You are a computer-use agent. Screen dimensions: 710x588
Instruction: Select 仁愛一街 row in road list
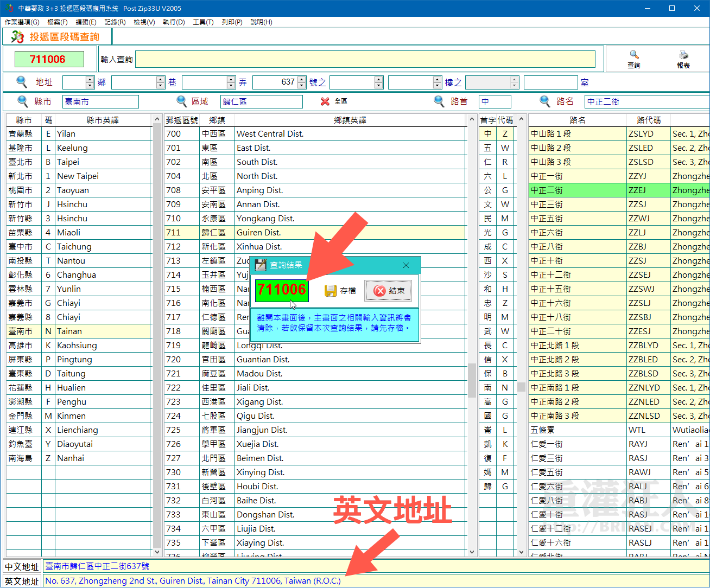(x=619, y=444)
